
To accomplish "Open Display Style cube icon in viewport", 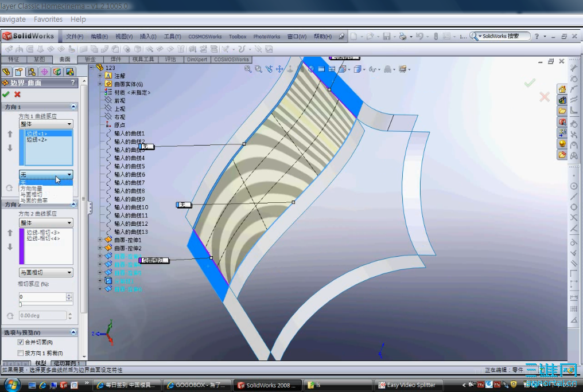I will [357, 69].
